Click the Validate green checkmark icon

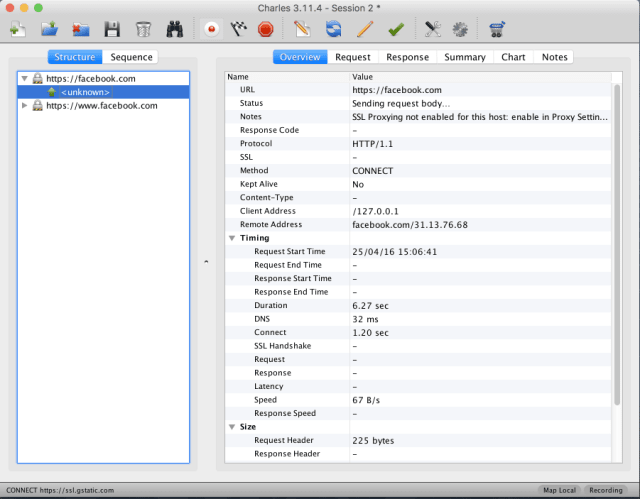pyautogui.click(x=396, y=29)
